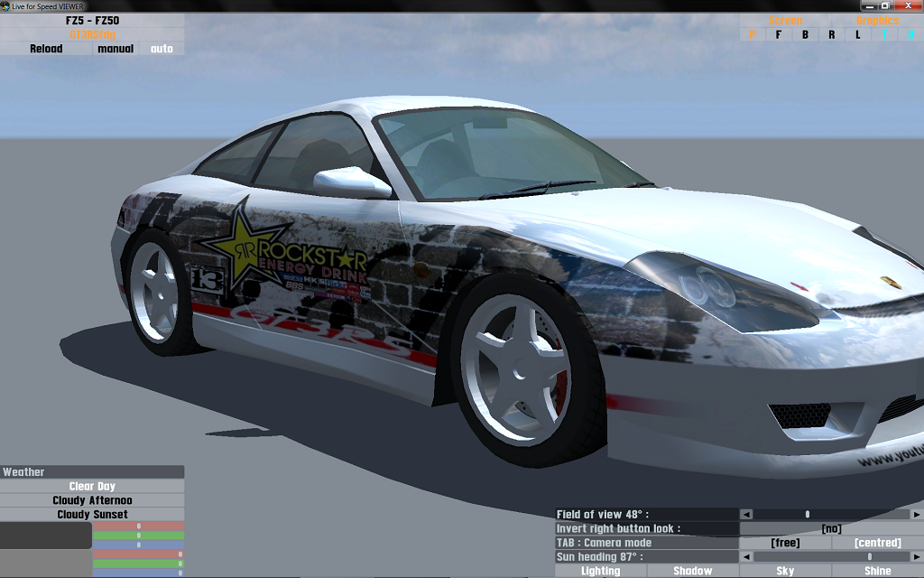Set reload mode to manual

115,49
